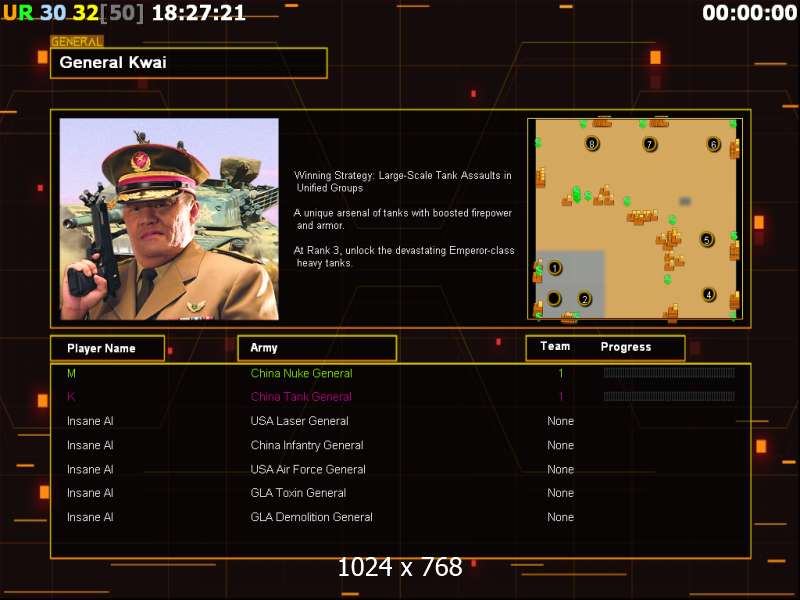The width and height of the screenshot is (800, 600).
Task: Click the Progress column heading
Action: (x=626, y=347)
